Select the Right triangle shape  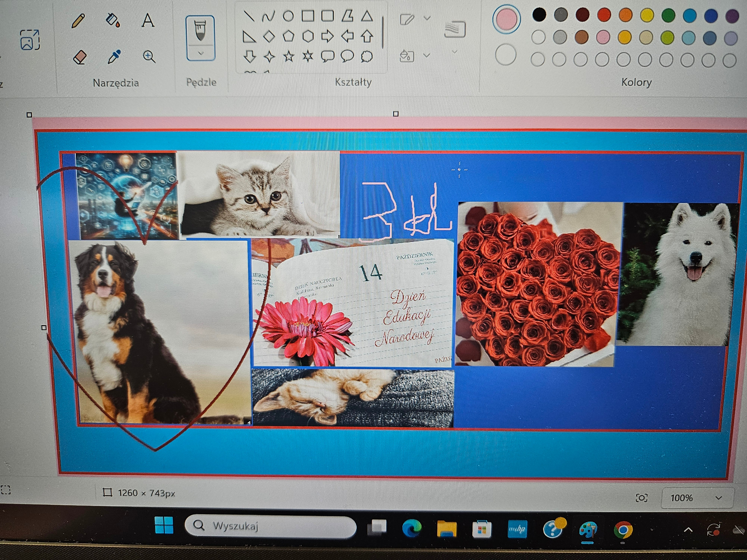(249, 37)
